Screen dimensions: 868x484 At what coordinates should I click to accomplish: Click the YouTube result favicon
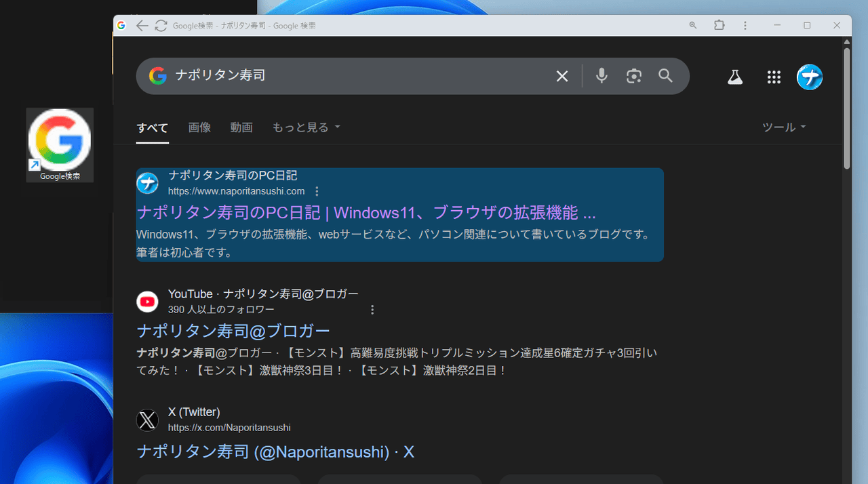click(147, 302)
